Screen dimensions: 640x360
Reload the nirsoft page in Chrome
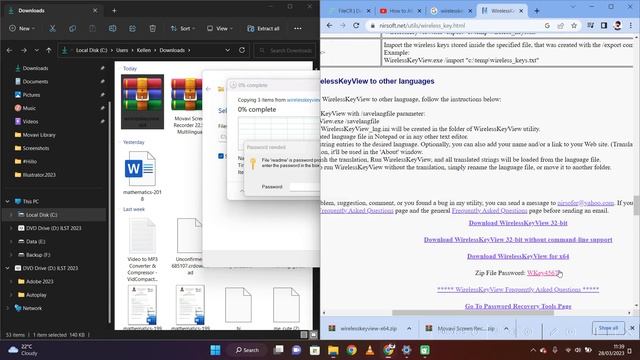(356, 25)
